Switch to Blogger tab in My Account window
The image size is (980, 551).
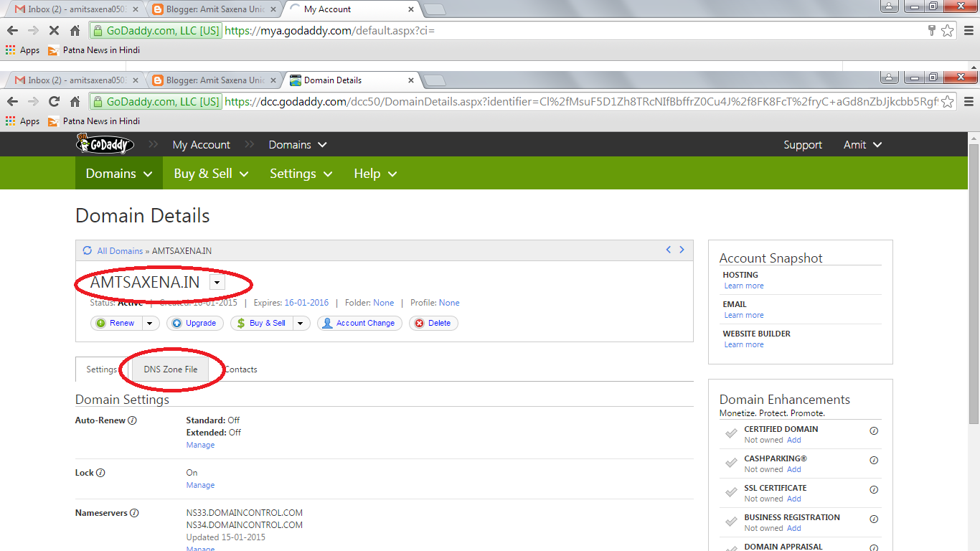(214, 9)
